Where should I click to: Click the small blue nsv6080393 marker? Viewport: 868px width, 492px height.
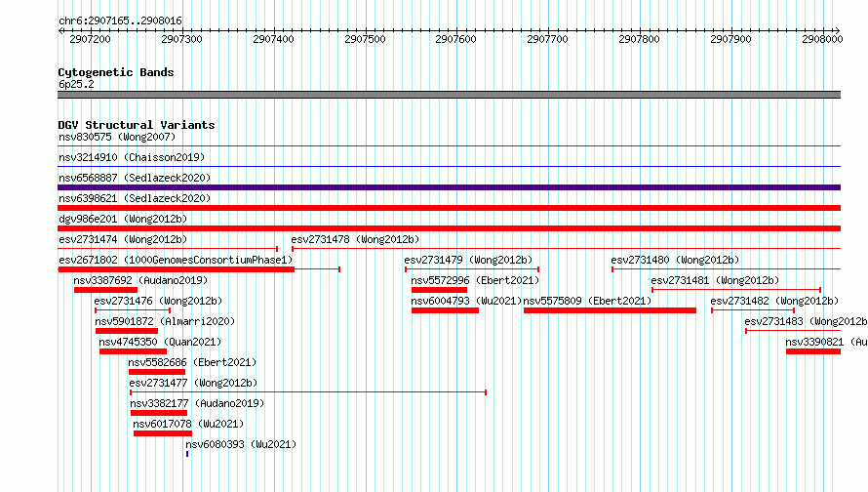[187, 454]
